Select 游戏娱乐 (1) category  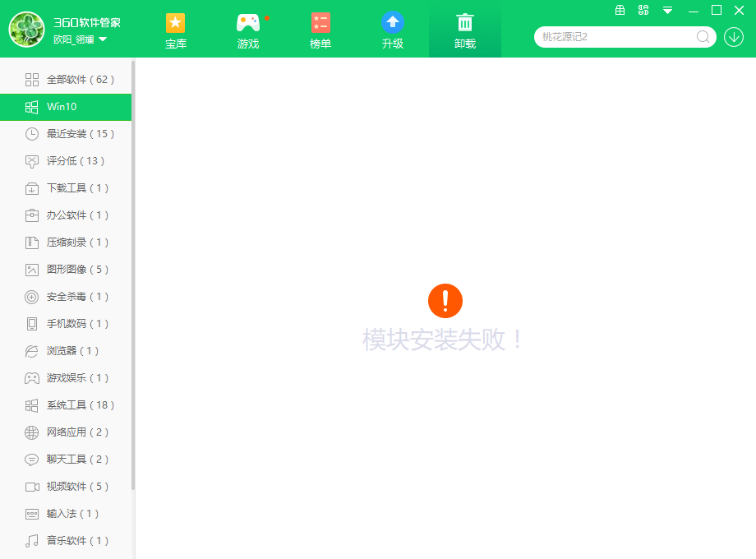coord(66,378)
